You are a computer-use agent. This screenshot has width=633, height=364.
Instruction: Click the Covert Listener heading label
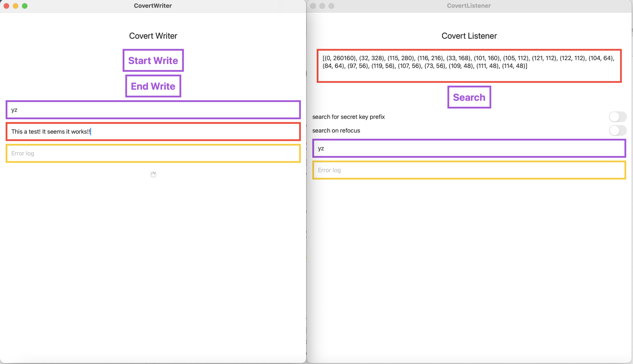[x=469, y=36]
